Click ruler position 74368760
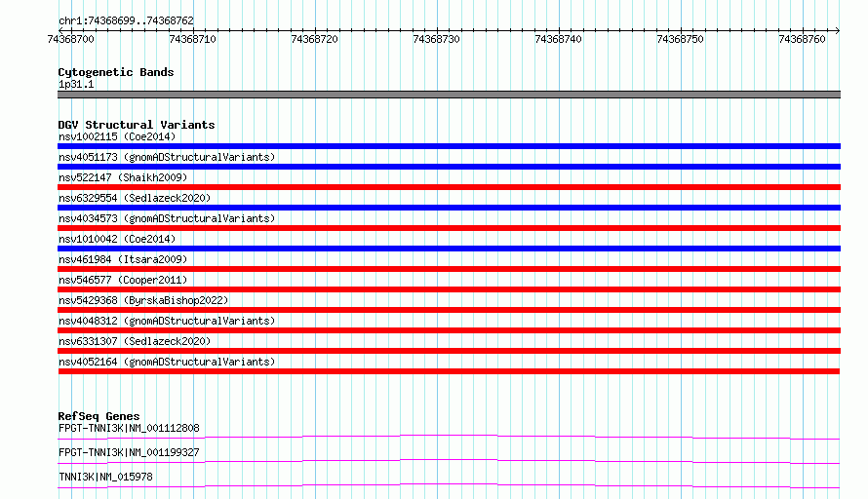 coord(802,39)
